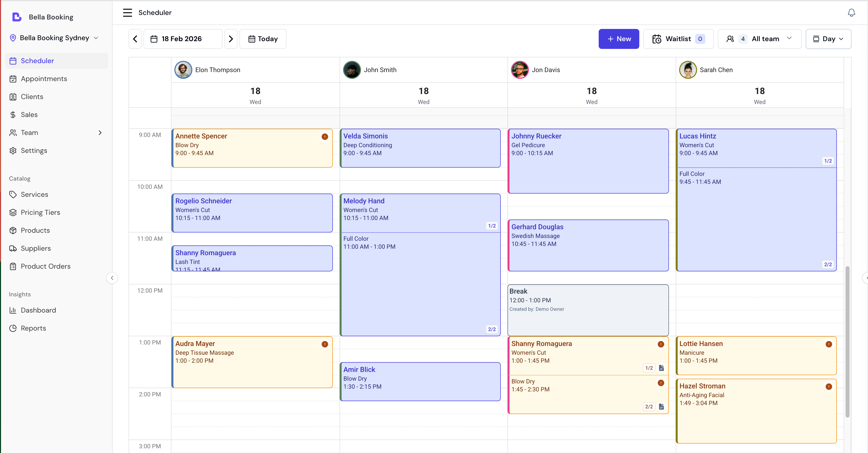Click warning icon on Hazel Stroman appointment
This screenshot has height=453, width=868.
coord(829,387)
